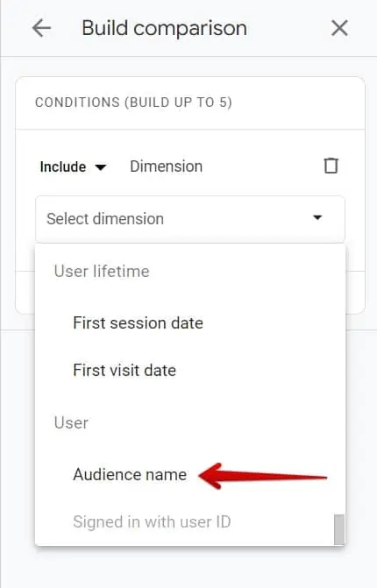
Task: Expand the Select dimension arrow
Action: pyautogui.click(x=317, y=217)
